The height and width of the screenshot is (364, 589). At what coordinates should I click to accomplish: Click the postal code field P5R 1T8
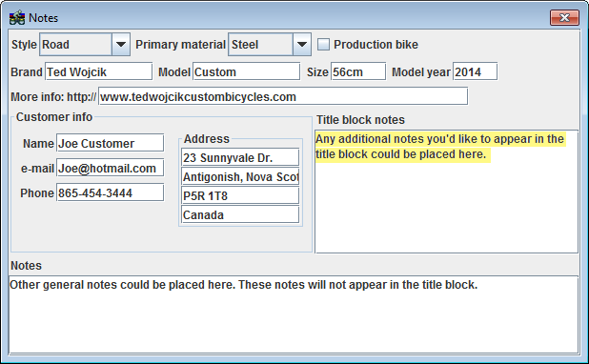(x=240, y=195)
